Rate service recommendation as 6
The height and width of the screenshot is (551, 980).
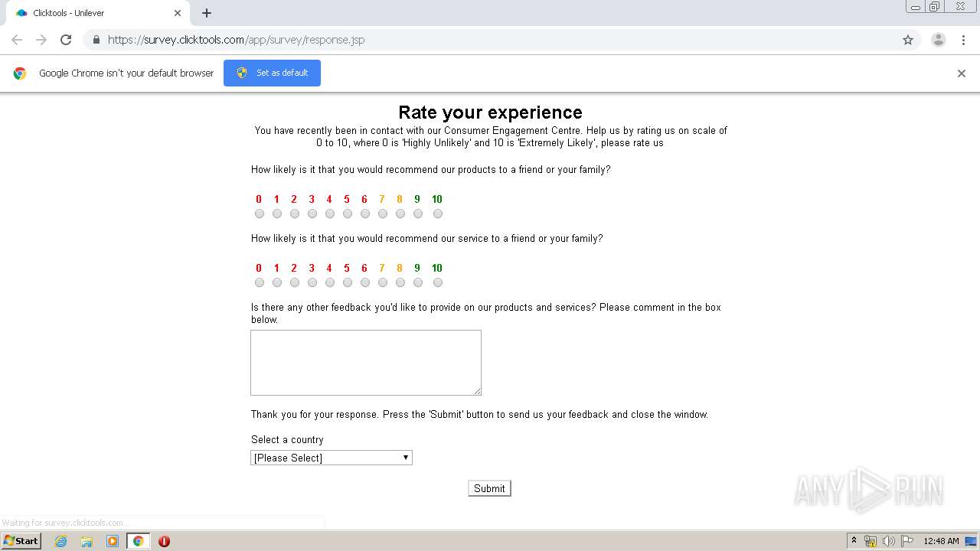[365, 282]
